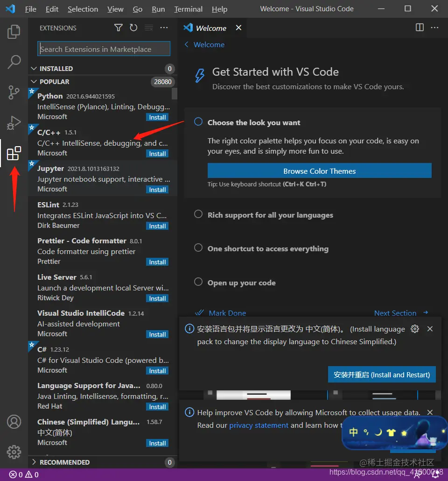Install Chinese (Simplified) Language pack

pos(157,443)
